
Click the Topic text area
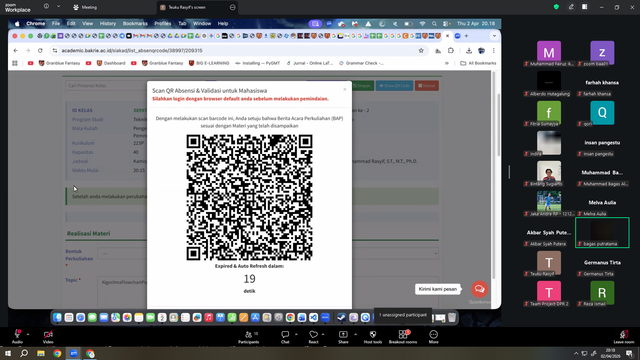click(268, 292)
